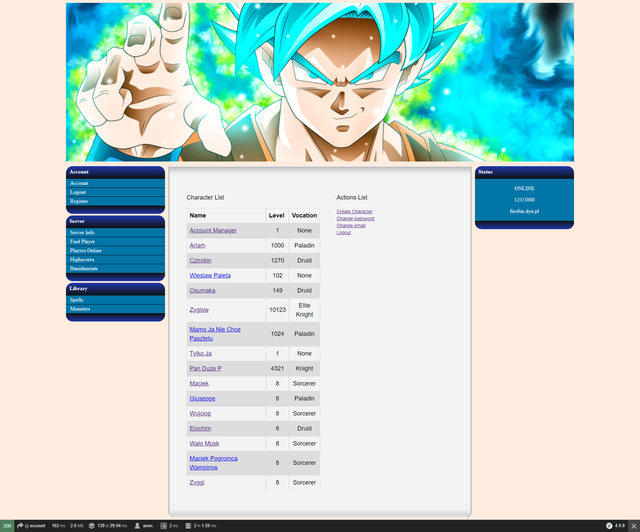Click the Actions List heading

(352, 197)
